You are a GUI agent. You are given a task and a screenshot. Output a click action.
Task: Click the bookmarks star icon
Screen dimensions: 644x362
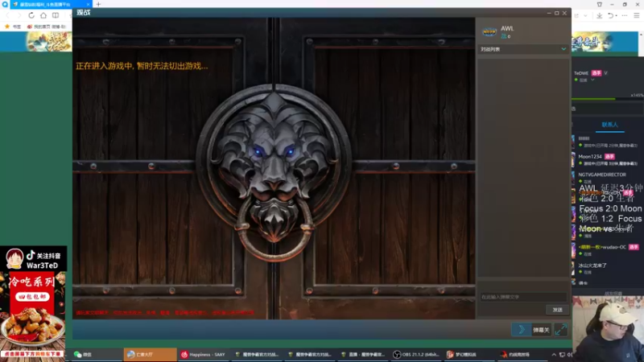7,27
